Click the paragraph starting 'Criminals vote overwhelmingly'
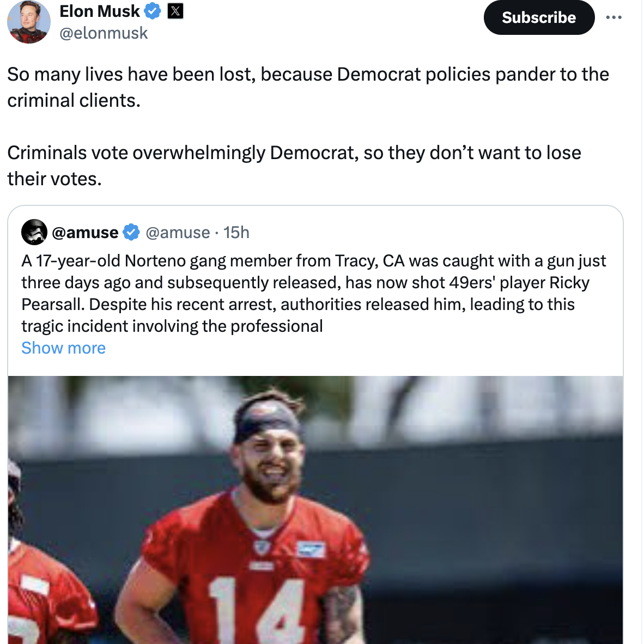Screen dimensions: 644x644 [294, 166]
